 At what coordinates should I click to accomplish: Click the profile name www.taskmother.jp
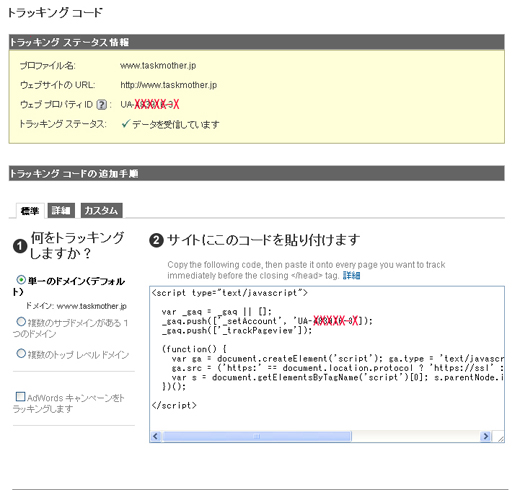point(158,66)
